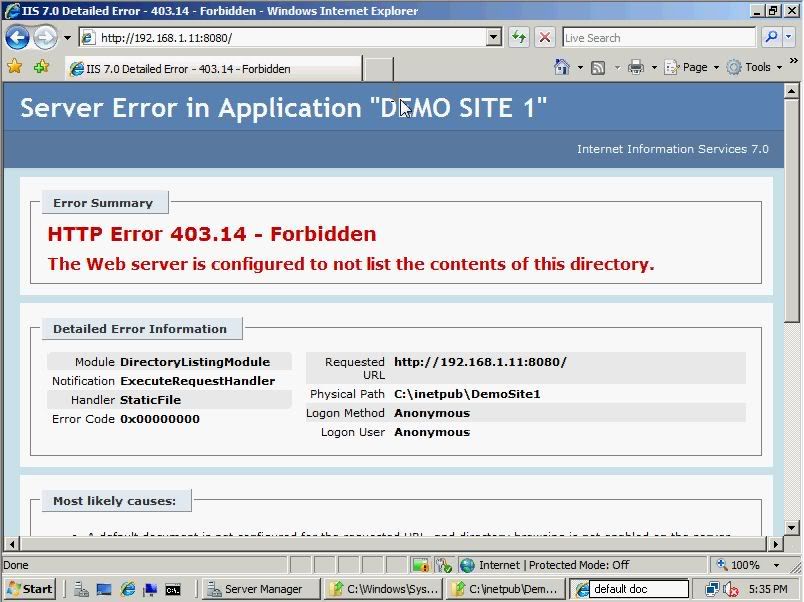
Task: Click the green Refresh page icon
Action: point(519,37)
